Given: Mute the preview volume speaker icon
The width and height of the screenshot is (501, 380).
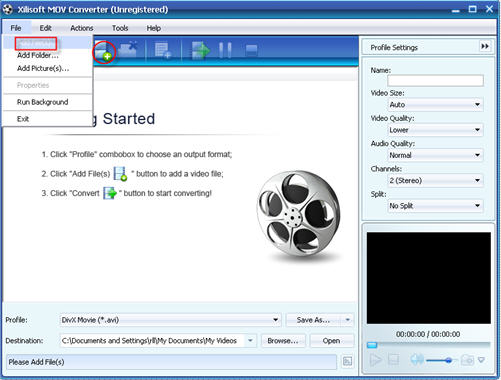Looking at the screenshot, I should [417, 359].
